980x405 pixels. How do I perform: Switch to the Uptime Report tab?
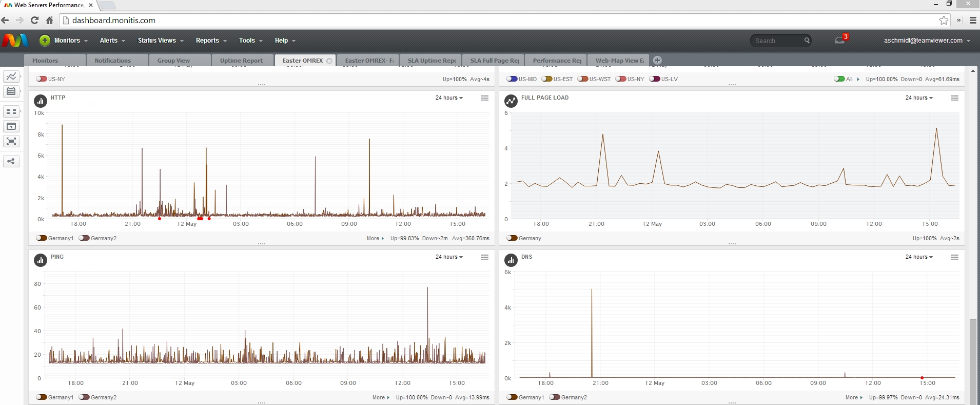241,61
